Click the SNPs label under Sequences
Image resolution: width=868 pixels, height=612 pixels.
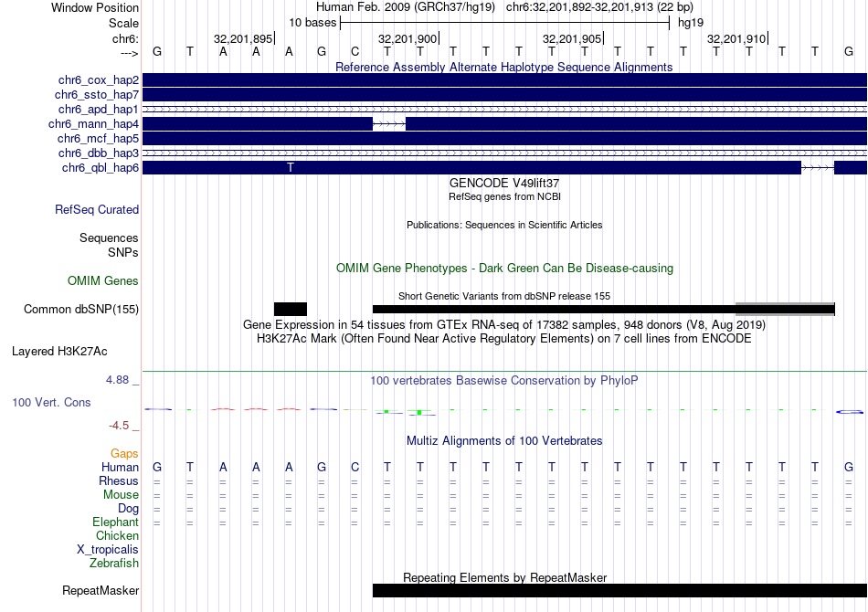(123, 252)
